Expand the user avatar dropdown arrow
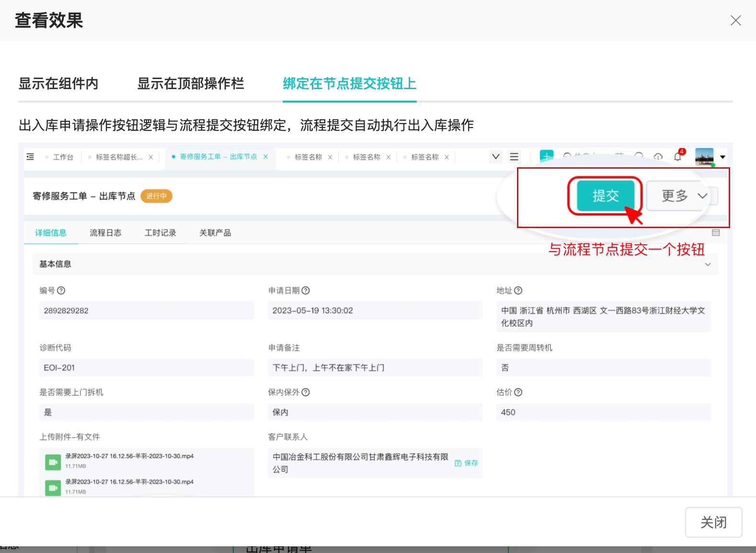756x553 pixels. [x=722, y=157]
